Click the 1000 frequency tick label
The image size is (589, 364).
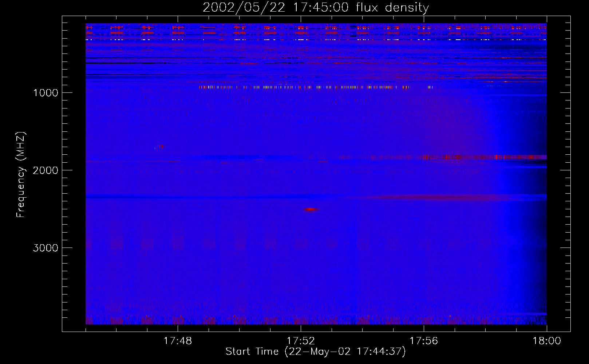coord(46,93)
